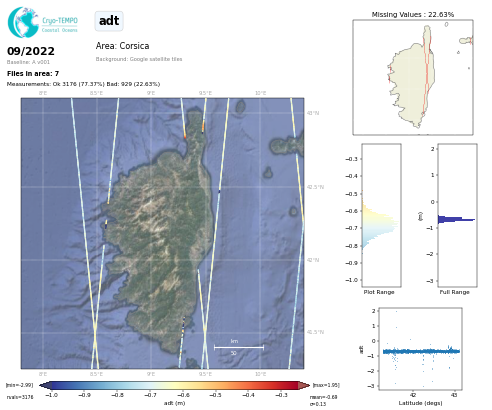The height and width of the screenshot is (410, 492).
Task: Click the orange track segment near Cap Corse
Action: tap(203, 126)
